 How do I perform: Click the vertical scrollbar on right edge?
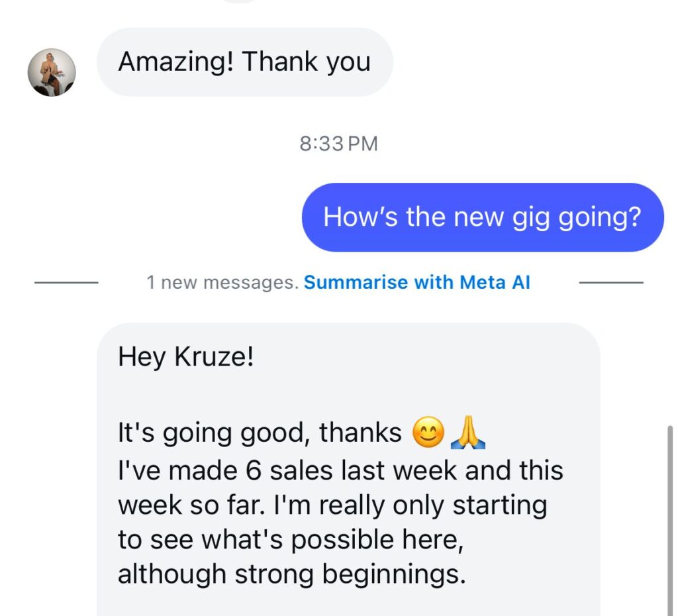click(670, 521)
